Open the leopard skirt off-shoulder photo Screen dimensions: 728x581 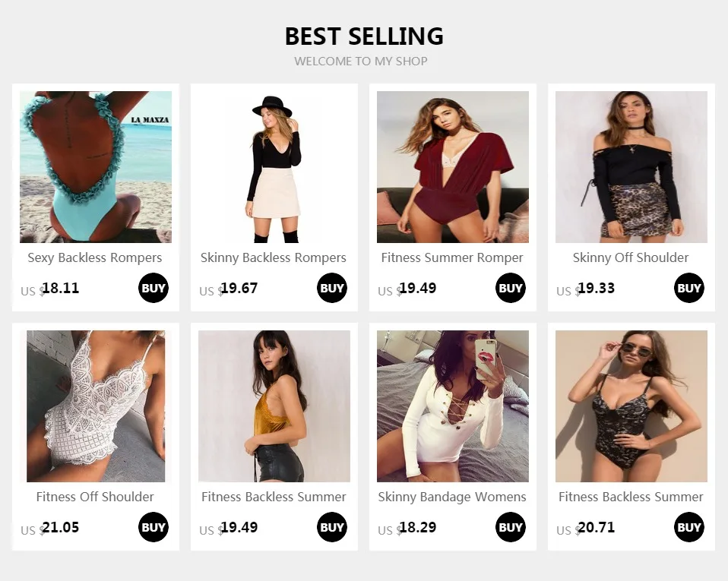631,167
